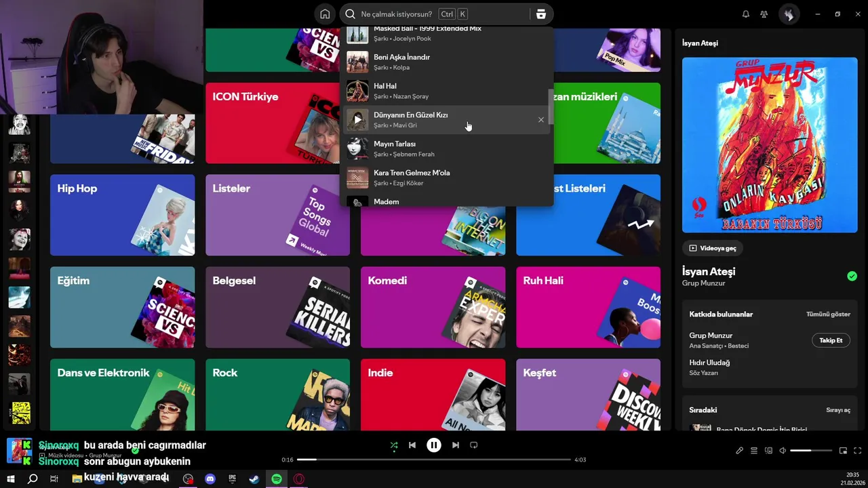Open the mini player
The width and height of the screenshot is (868, 488).
tap(843, 451)
